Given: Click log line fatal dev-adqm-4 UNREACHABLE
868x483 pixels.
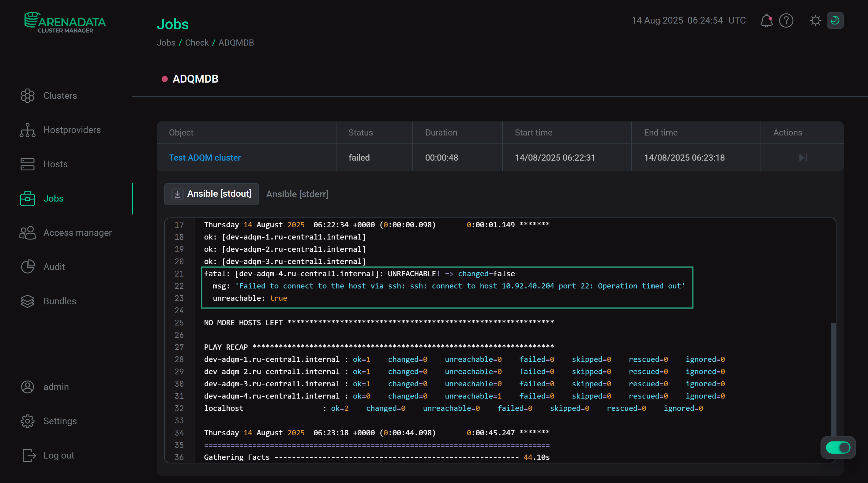Looking at the screenshot, I should (x=359, y=274).
